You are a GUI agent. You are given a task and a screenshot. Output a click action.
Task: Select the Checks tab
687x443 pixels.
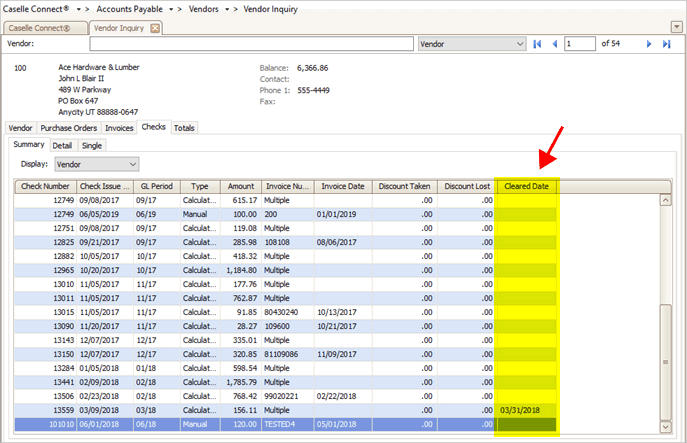(x=154, y=127)
